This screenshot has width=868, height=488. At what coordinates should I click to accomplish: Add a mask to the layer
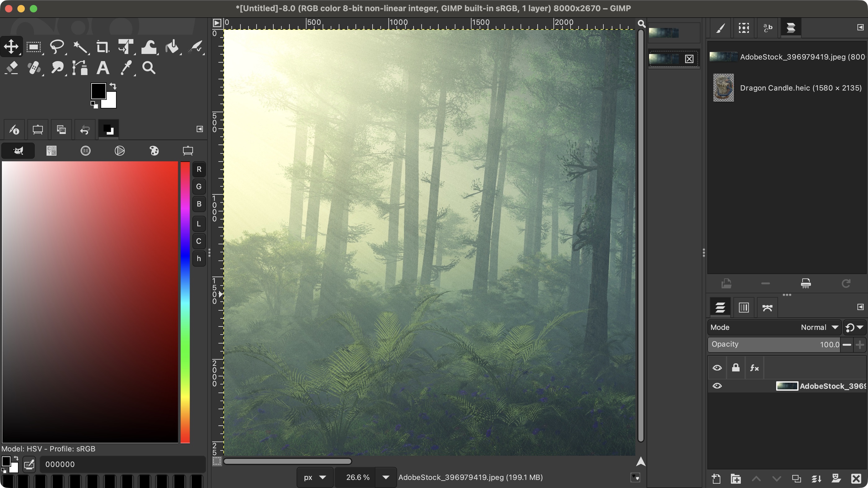[x=836, y=479]
